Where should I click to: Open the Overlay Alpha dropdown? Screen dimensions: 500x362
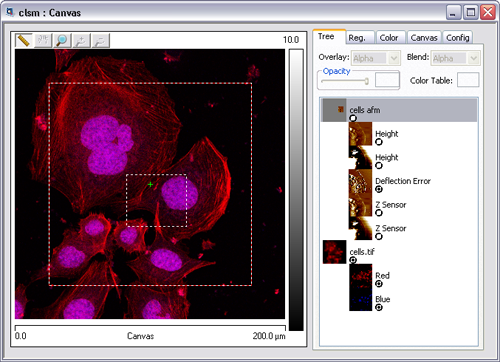point(376,58)
